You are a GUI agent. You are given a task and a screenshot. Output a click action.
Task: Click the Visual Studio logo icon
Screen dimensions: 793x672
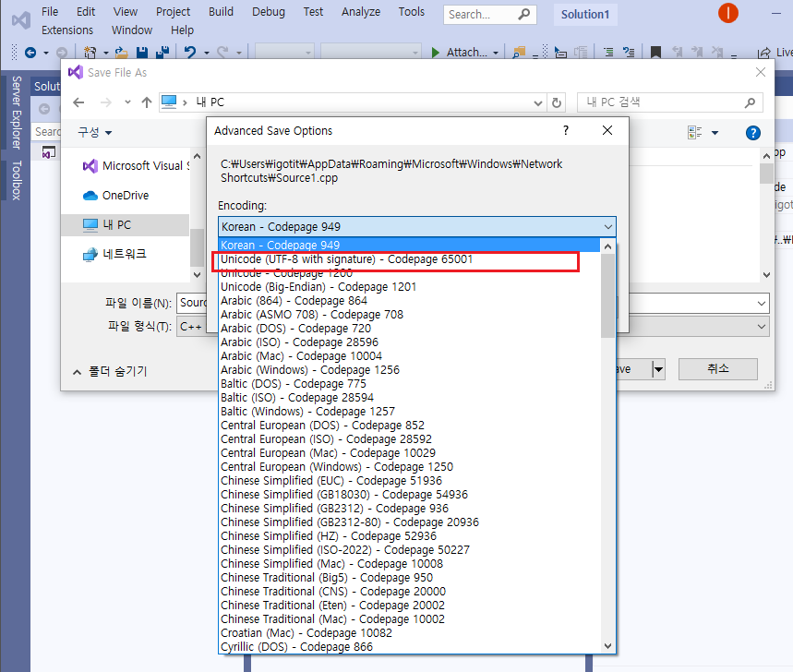(x=20, y=20)
